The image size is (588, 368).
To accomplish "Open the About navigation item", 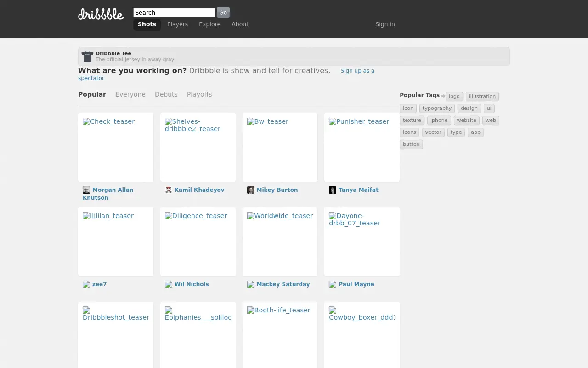I will click(240, 24).
